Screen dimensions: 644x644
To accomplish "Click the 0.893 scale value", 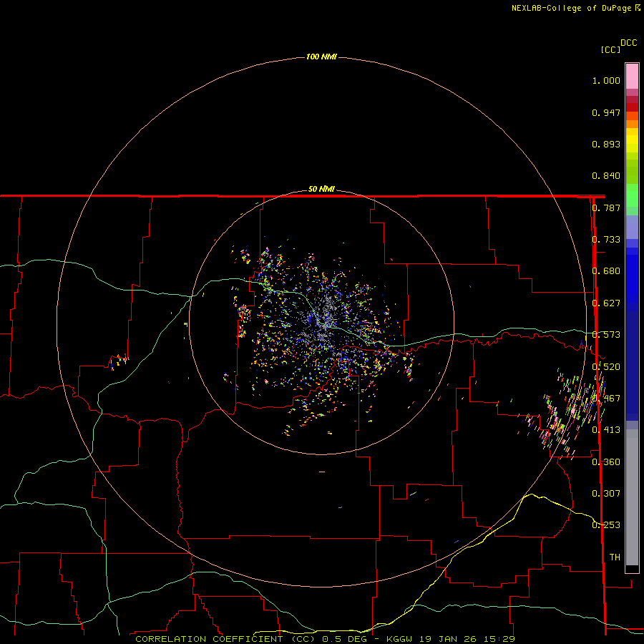I will pyautogui.click(x=606, y=144).
